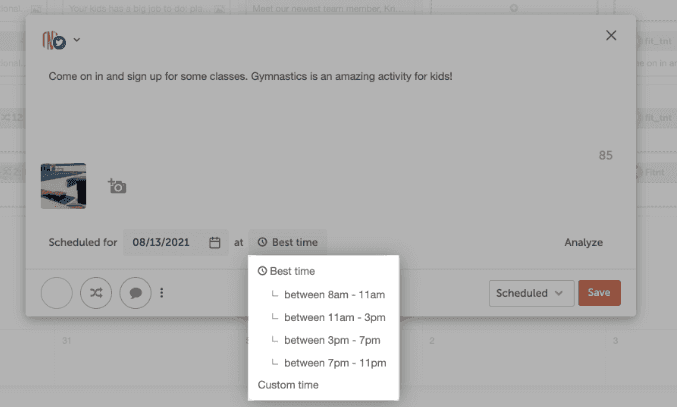Click the add photo camera icon
This screenshot has width=677, height=407.
117,186
